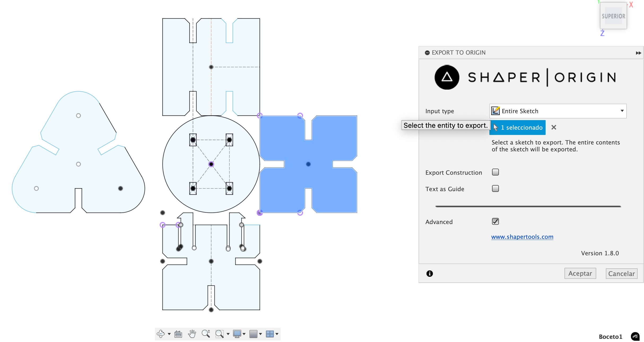Expand the Zoom Window options arrow
Image resolution: width=644 pixels, height=342 pixels.
click(x=228, y=334)
